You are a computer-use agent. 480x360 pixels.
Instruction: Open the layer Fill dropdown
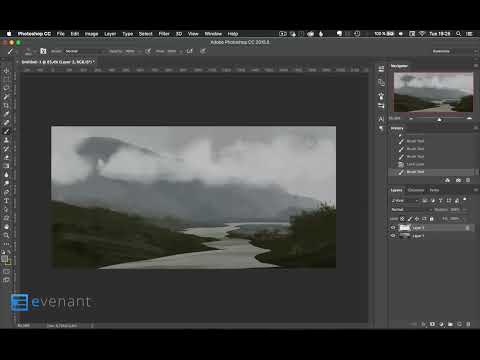point(458,219)
